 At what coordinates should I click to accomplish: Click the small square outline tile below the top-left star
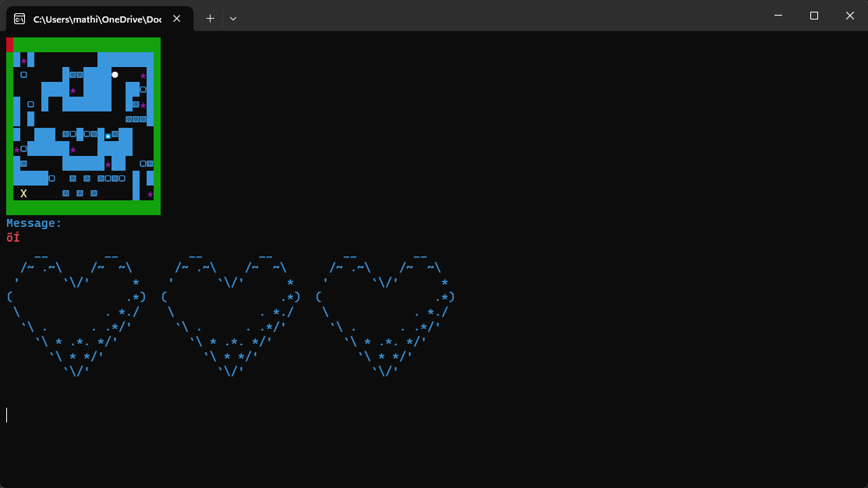(23, 74)
